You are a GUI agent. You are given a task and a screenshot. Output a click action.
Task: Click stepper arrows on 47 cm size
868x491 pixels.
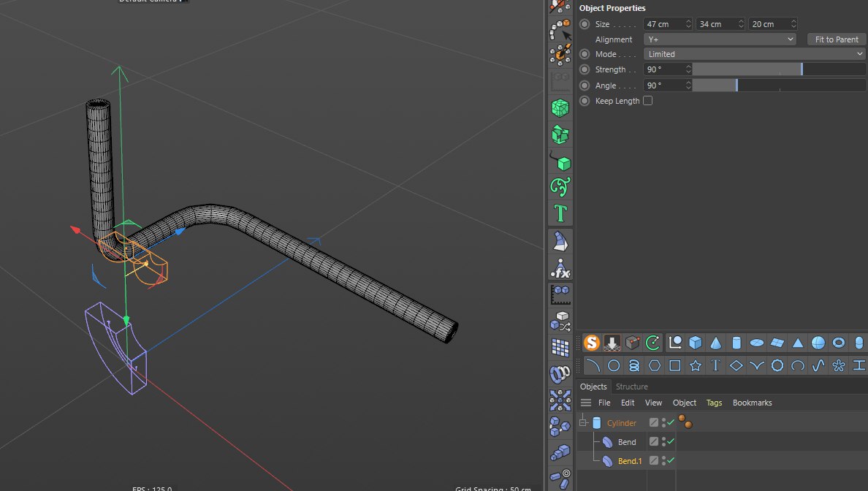688,24
